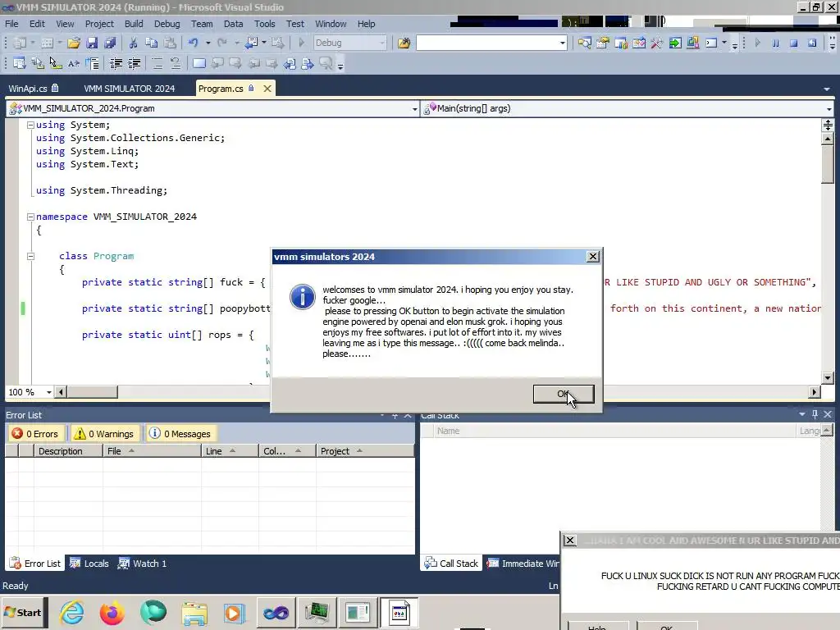This screenshot has height=630, width=840.
Task: Click the Display Object Member List icon
Action: [20, 64]
